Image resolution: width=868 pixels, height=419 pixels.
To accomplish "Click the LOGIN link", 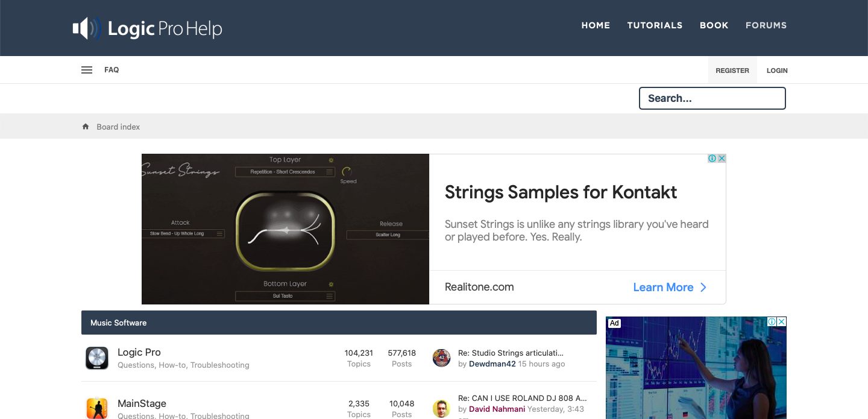I will click(777, 71).
